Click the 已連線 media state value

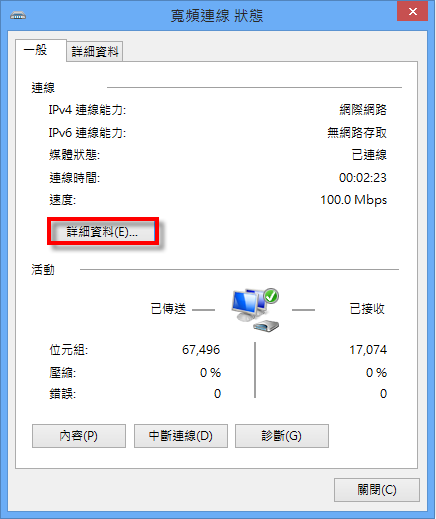tap(369, 155)
